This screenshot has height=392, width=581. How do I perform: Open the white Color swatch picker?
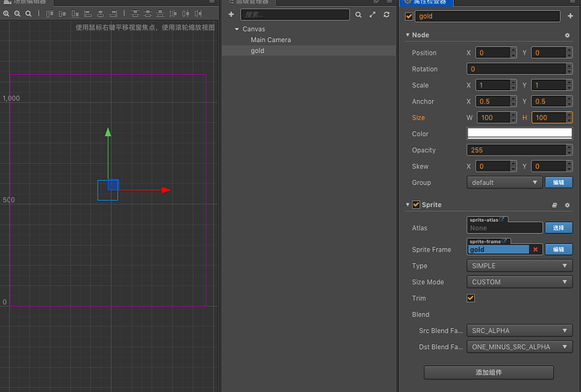click(x=520, y=134)
